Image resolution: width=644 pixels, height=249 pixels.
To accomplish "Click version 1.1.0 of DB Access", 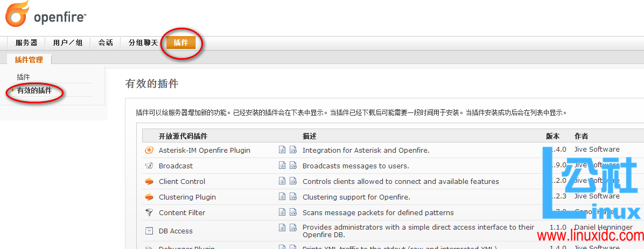I will (x=558, y=227).
